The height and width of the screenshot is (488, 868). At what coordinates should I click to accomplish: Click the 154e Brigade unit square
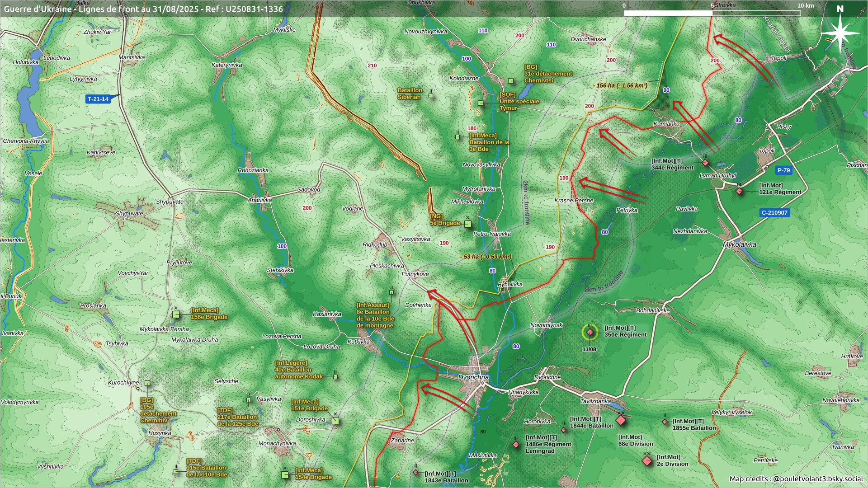(285, 475)
